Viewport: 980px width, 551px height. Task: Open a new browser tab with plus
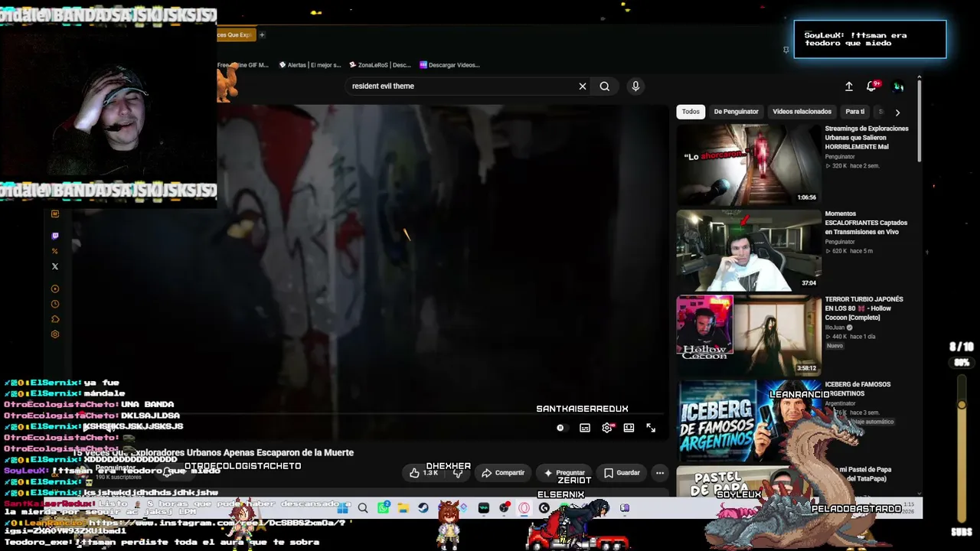click(x=262, y=34)
